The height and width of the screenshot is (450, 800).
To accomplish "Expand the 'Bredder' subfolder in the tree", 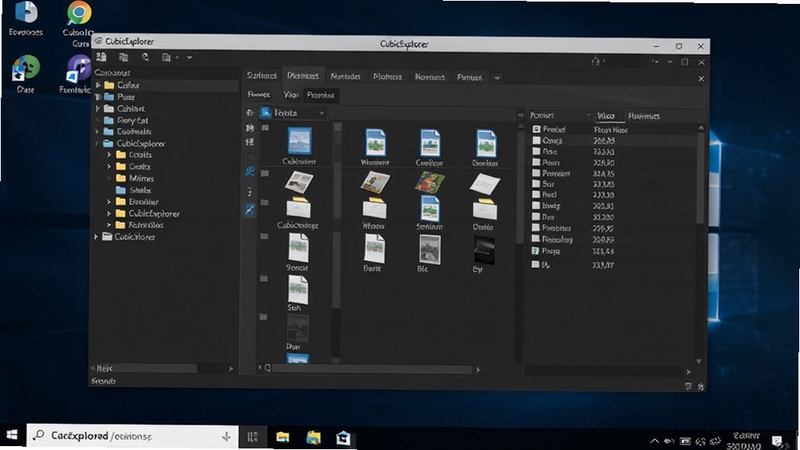I will pyautogui.click(x=109, y=202).
